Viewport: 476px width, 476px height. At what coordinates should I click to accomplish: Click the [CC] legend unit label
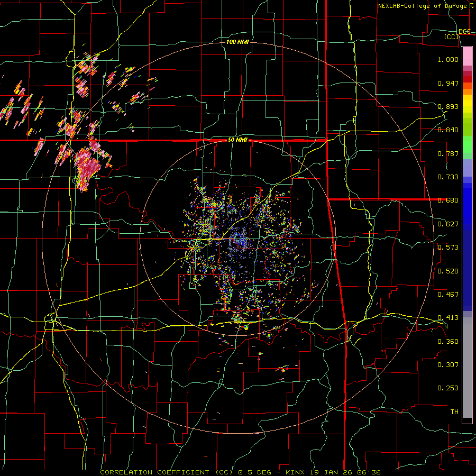(452, 36)
